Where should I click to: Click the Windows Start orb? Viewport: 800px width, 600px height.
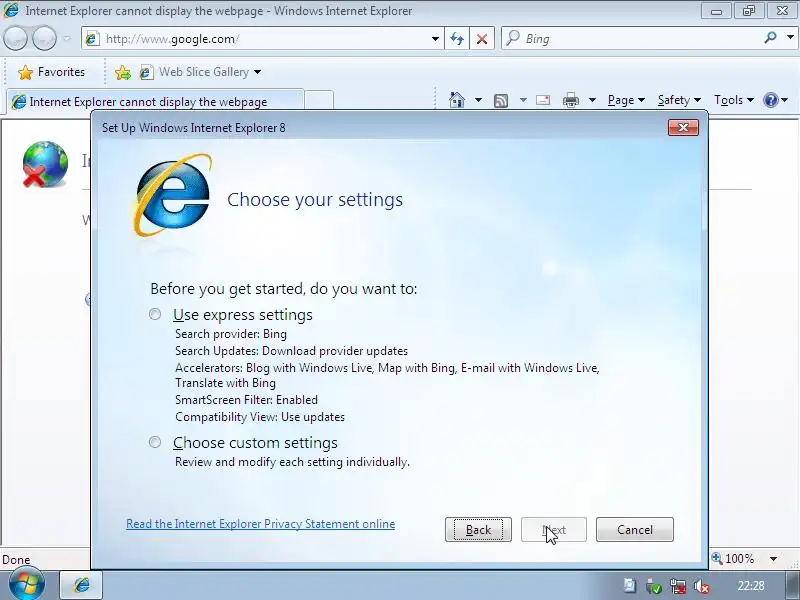(x=26, y=585)
